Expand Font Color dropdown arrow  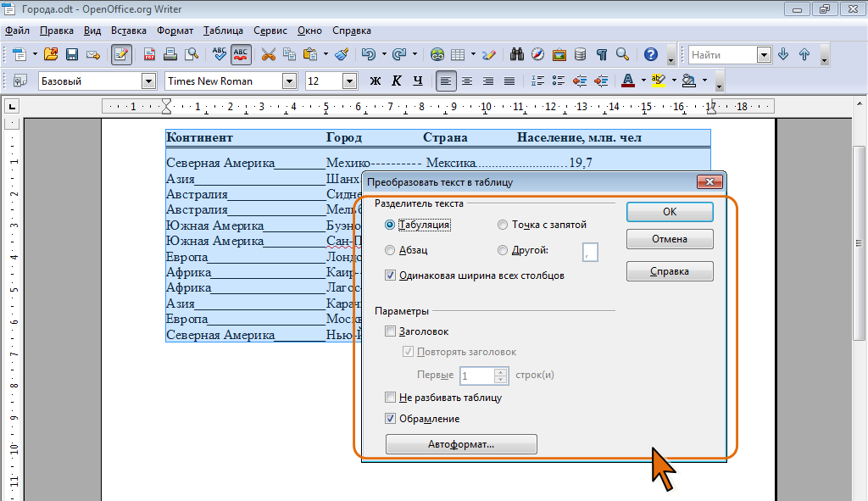click(x=643, y=81)
